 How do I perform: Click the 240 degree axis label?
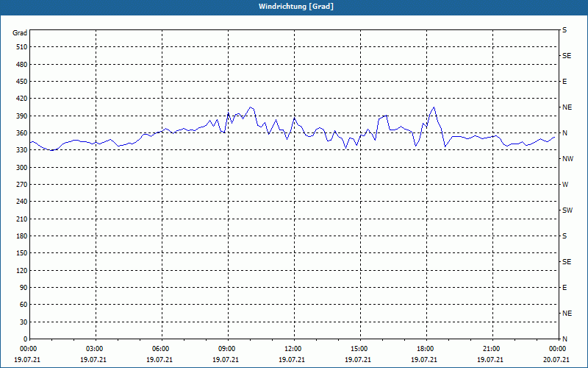click(x=22, y=201)
